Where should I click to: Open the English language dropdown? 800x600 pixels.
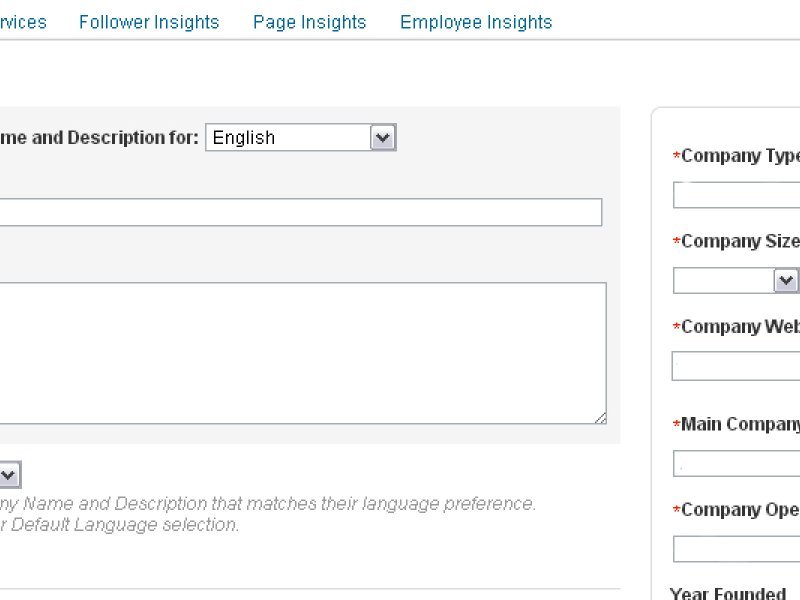tap(301, 138)
